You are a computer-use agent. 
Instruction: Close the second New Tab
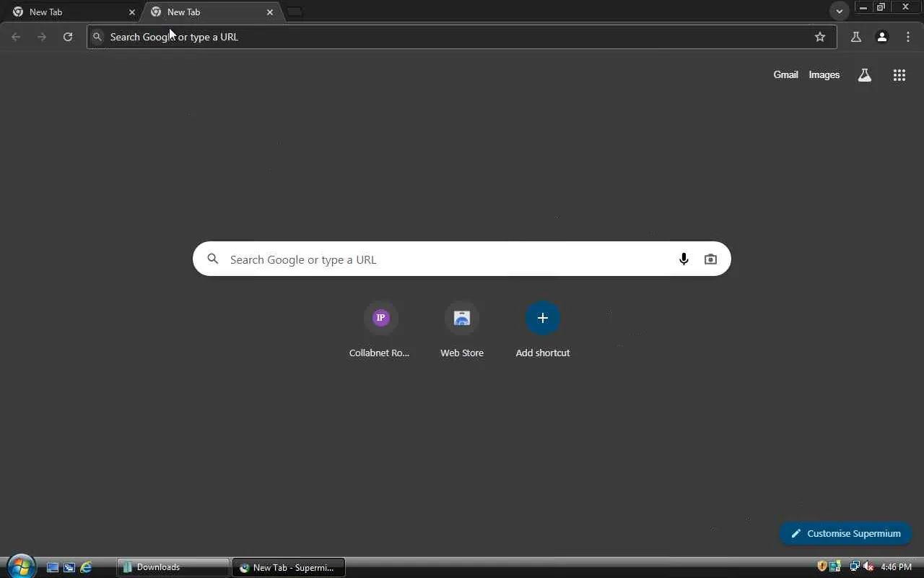[270, 12]
